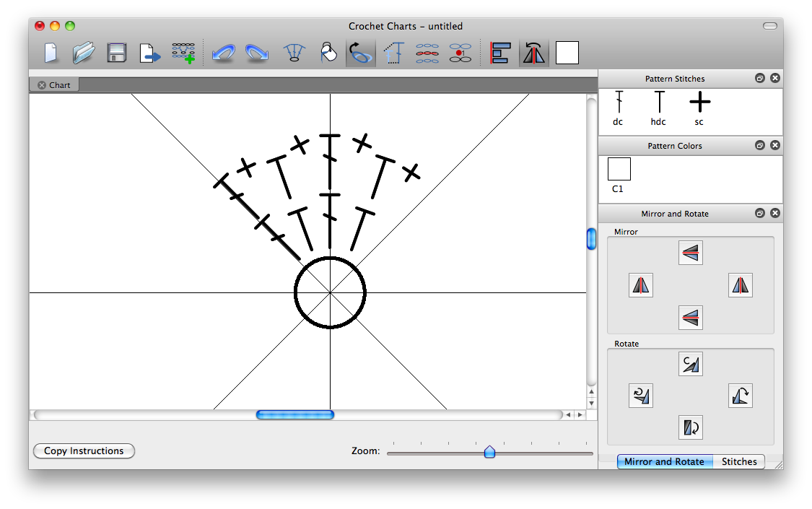
Task: Toggle the Mirror and Rotate toolbar button
Action: point(533,53)
